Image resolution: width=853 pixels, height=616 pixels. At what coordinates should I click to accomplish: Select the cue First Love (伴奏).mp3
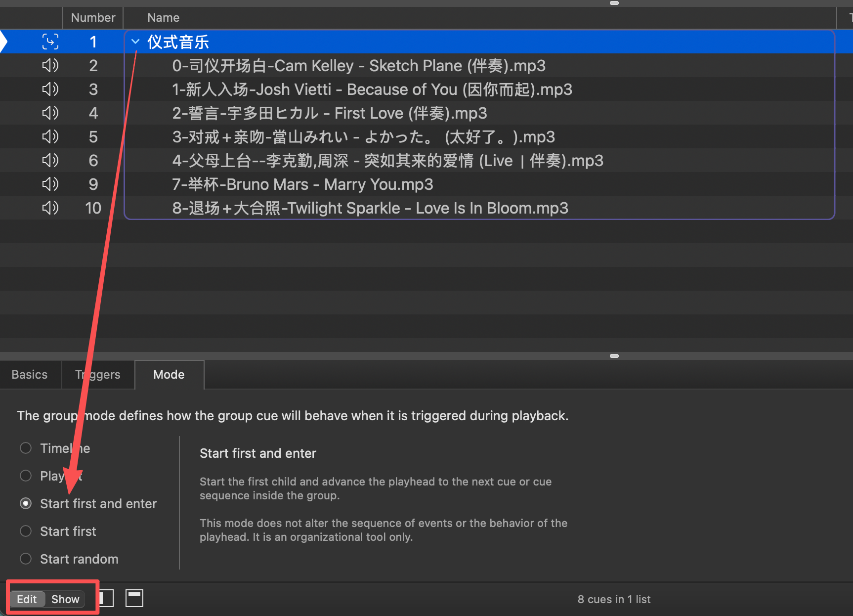coord(330,113)
